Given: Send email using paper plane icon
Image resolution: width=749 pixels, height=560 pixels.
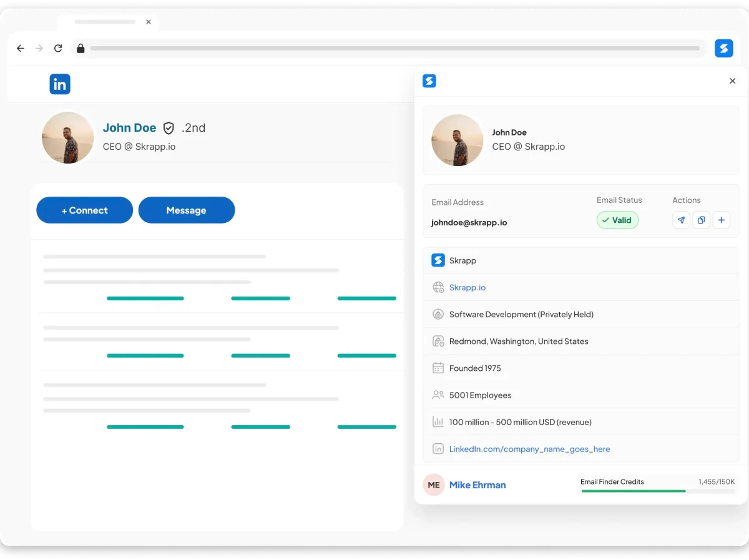Looking at the screenshot, I should pos(682,220).
